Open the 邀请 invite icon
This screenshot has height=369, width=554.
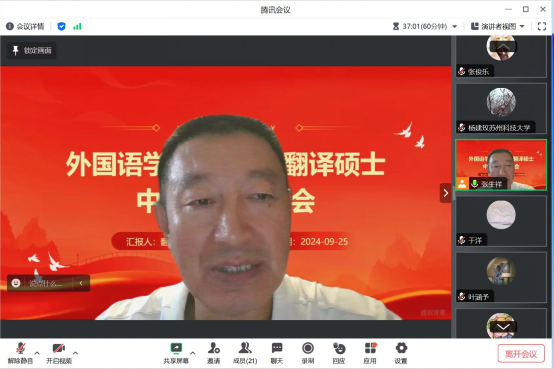pyautogui.click(x=214, y=353)
